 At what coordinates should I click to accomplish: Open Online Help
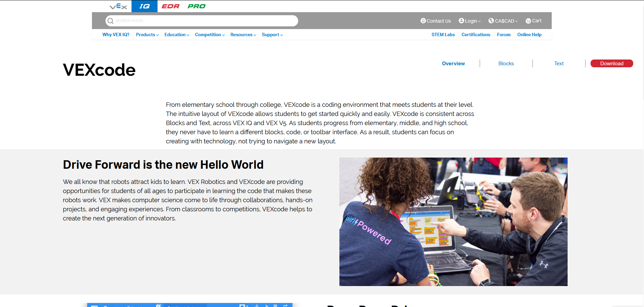point(529,34)
